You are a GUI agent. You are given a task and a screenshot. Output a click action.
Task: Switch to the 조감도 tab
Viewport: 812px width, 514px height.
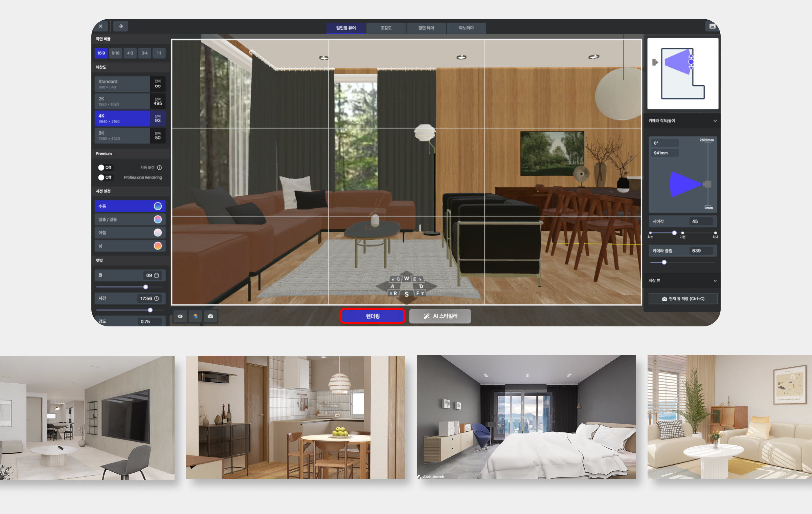386,28
